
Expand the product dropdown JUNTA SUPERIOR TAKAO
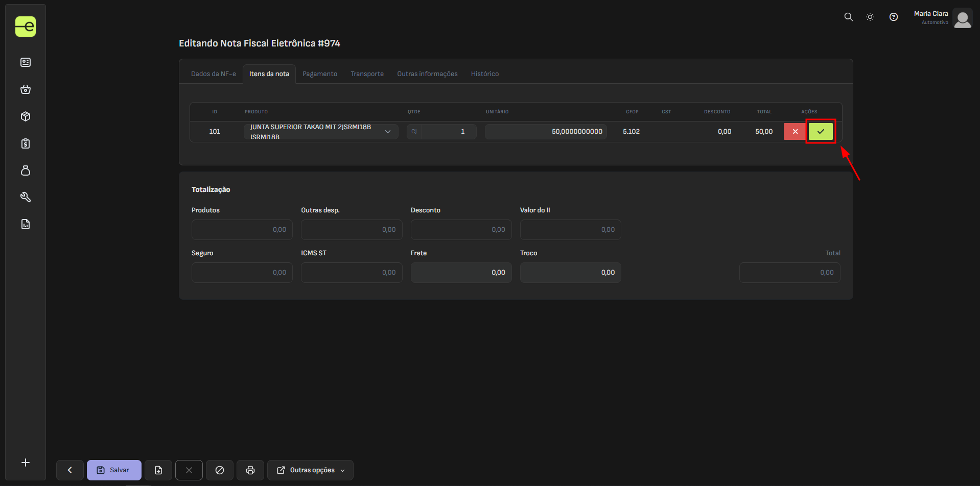321,132
